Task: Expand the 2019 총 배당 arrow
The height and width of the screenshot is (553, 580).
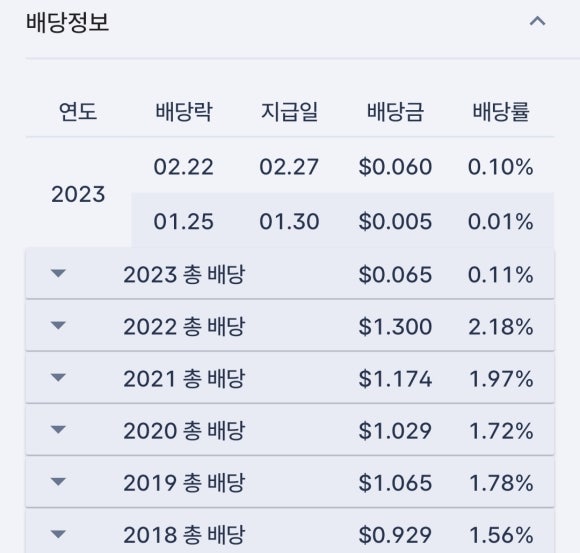Action: [x=58, y=482]
